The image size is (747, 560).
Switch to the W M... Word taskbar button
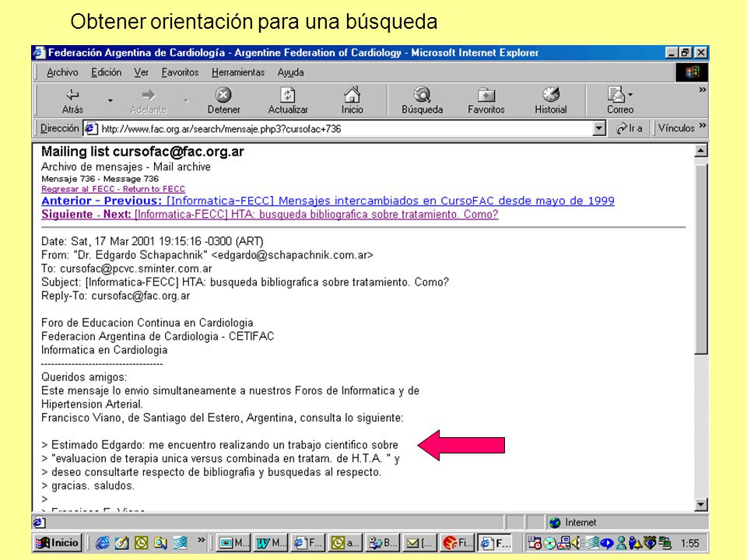[x=271, y=543]
